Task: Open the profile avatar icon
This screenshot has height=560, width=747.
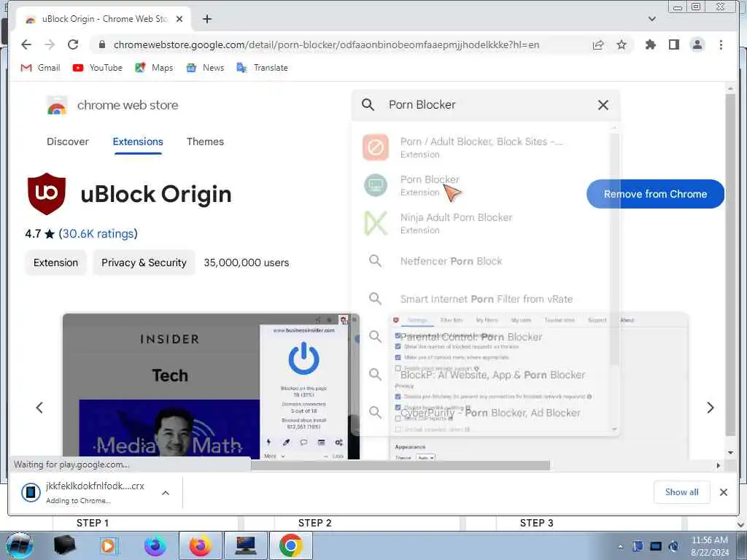Action: 697,44
